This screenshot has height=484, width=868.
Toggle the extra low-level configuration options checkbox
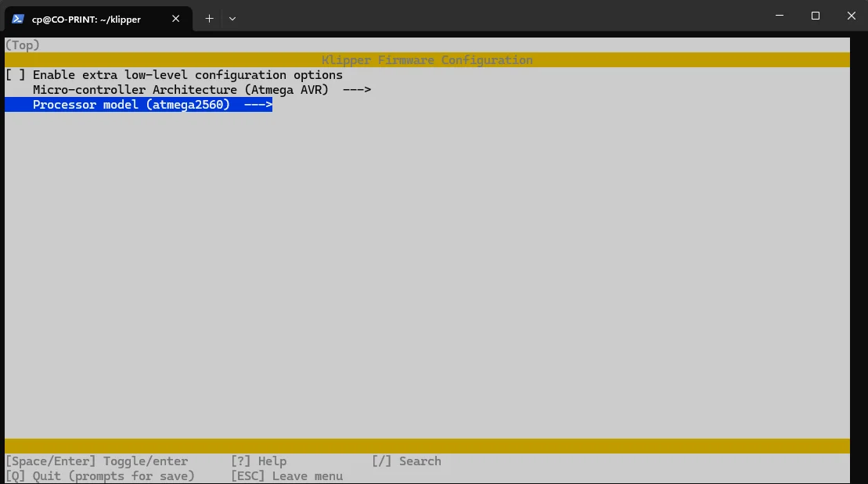point(16,75)
